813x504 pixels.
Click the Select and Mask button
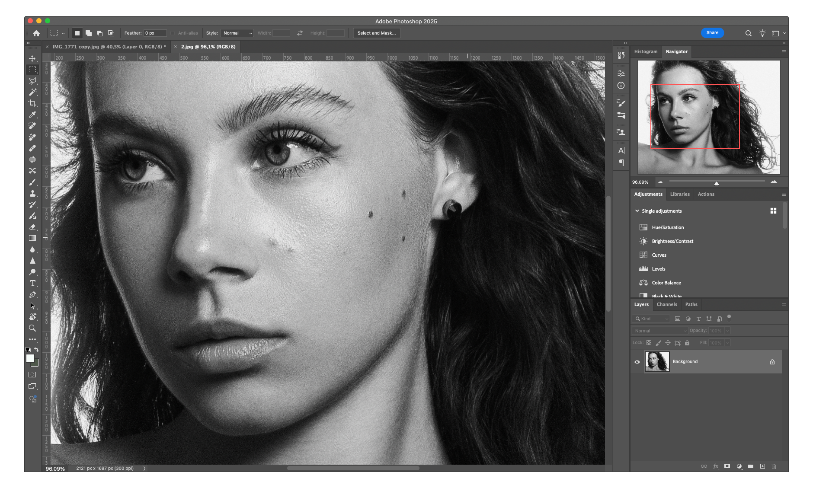[x=376, y=33]
